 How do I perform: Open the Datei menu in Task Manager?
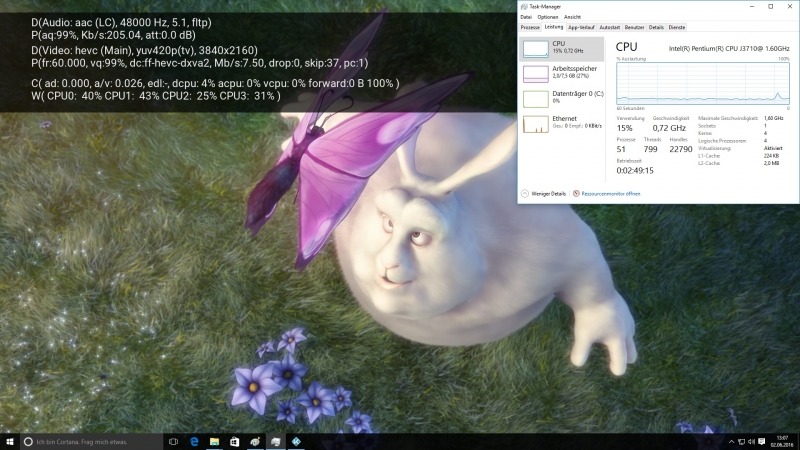[x=526, y=17]
